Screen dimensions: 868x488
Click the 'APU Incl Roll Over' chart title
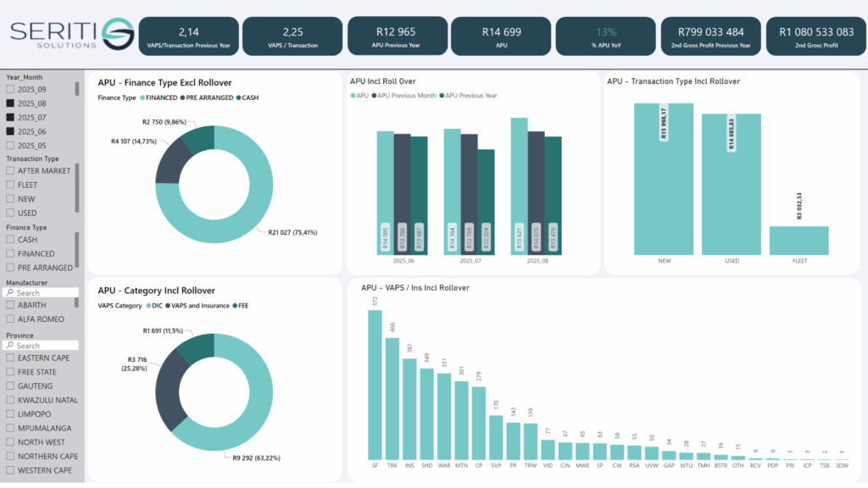pos(383,81)
